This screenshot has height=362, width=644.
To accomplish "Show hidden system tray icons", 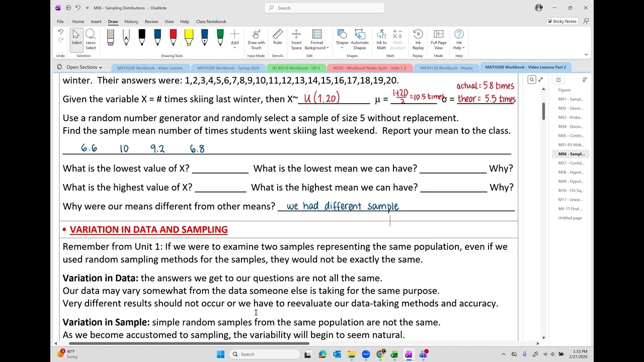I will coord(504,354).
